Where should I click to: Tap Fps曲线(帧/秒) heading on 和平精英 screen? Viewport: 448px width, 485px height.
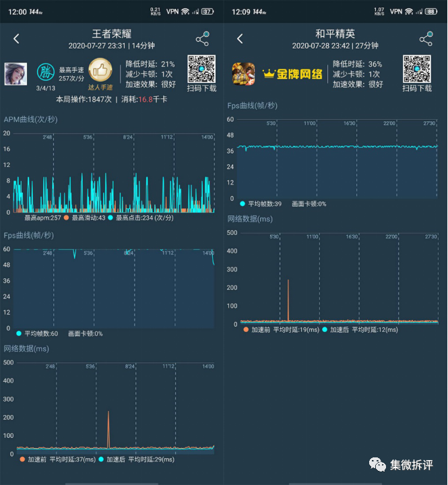click(x=253, y=106)
